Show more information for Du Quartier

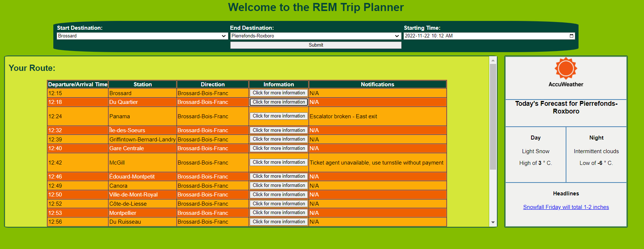click(x=278, y=102)
